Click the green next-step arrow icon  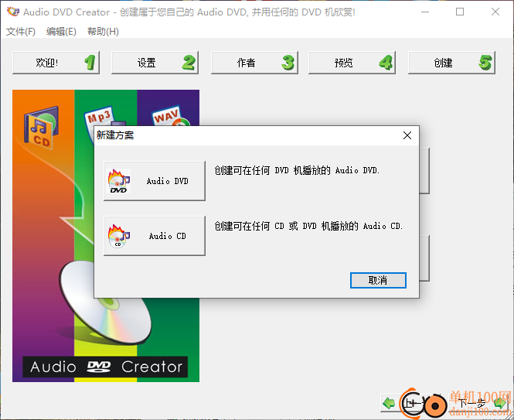click(501, 403)
